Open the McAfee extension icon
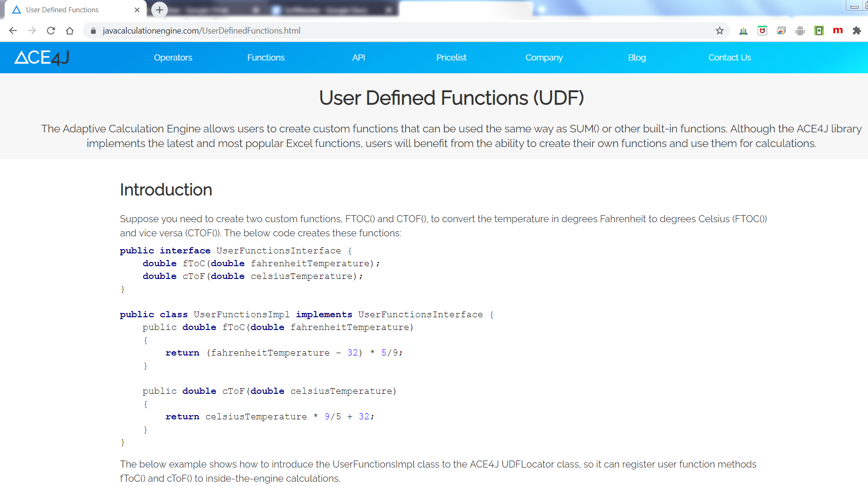Viewport: 868px width, 486px height. coord(762,31)
